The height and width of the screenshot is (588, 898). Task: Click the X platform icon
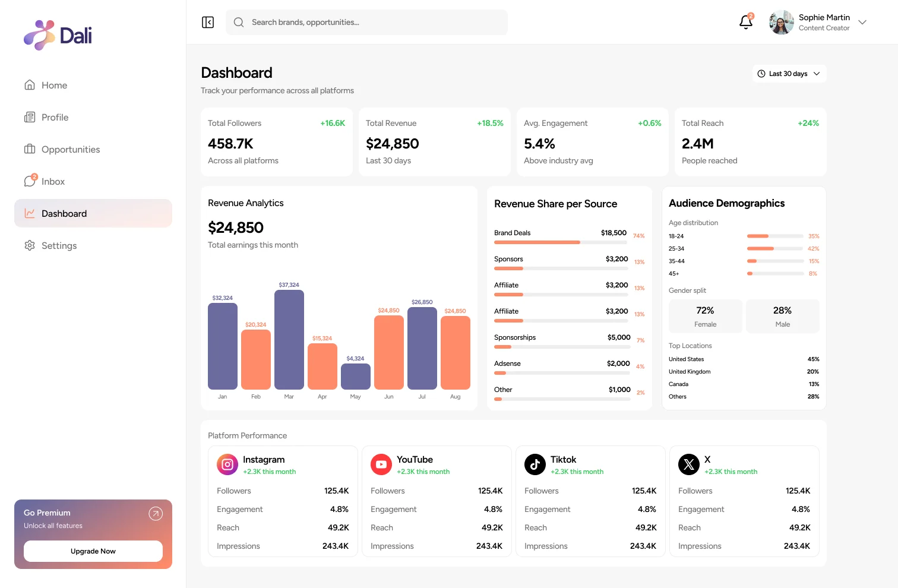click(x=688, y=464)
